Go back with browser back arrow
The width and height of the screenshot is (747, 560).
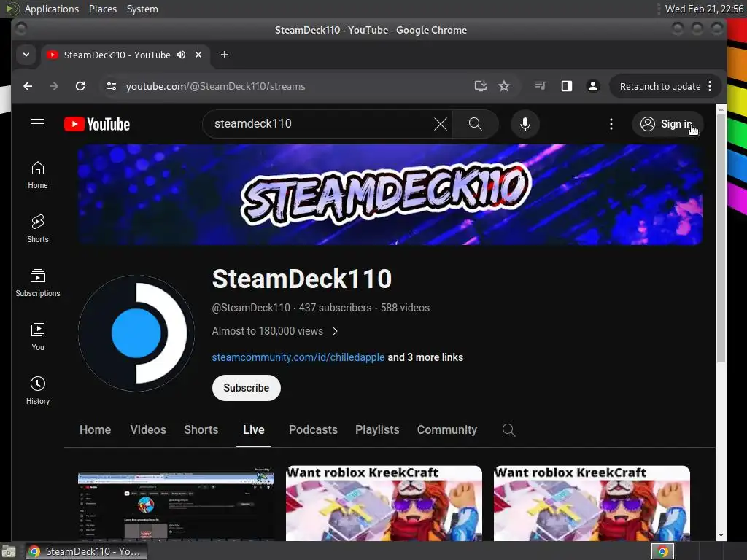click(28, 86)
